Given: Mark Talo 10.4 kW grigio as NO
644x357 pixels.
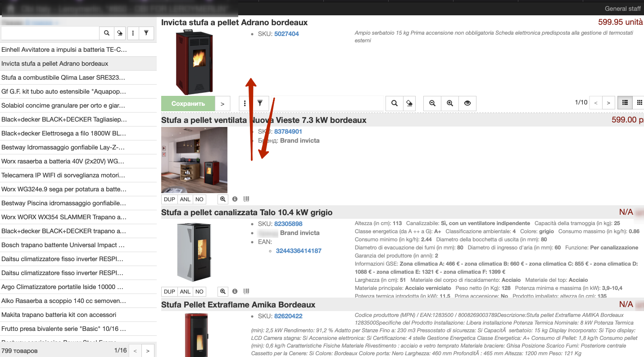Looking at the screenshot, I should pos(200,291).
